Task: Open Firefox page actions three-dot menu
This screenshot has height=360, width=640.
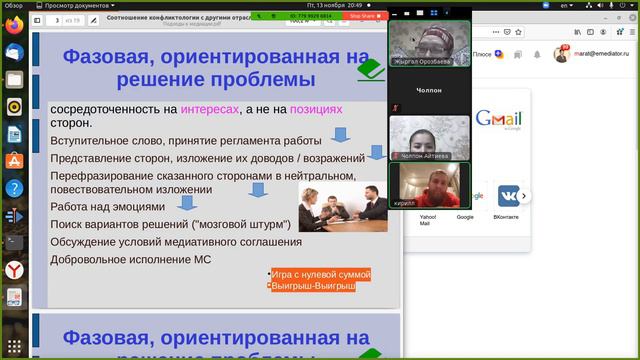Action: click(x=496, y=32)
